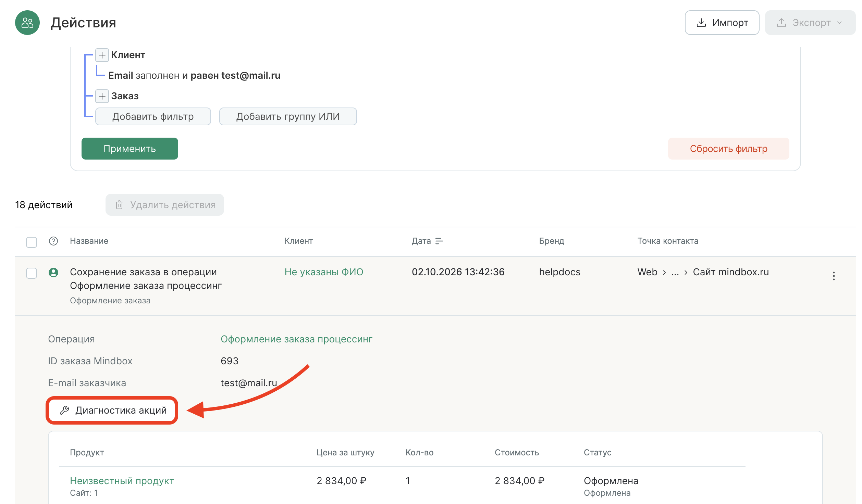Click the helpdocs brand cell
The height and width of the screenshot is (504, 862).
[560, 272]
